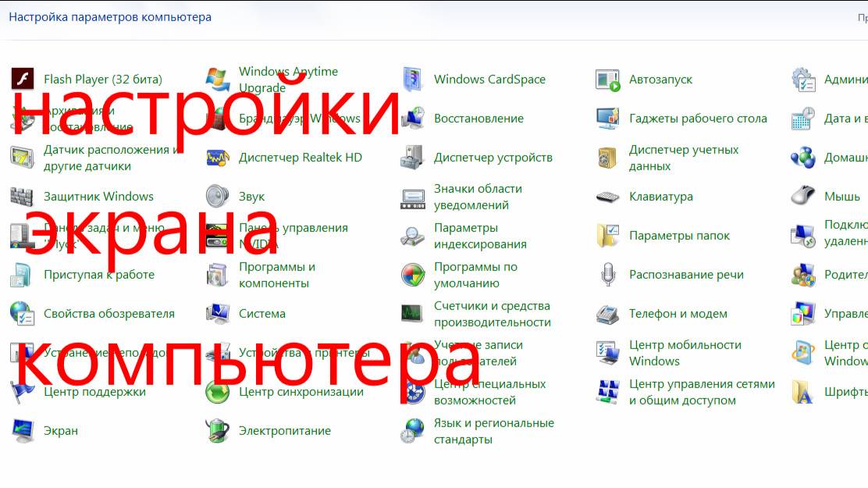Open the Windows CardSpace link text
Viewport: 868px width, 488px height.
[x=489, y=79]
